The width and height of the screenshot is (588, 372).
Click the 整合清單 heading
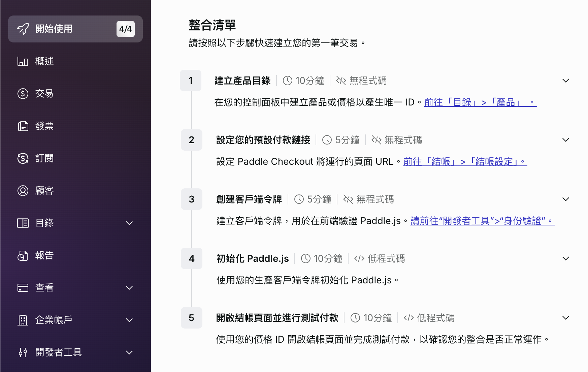(212, 25)
